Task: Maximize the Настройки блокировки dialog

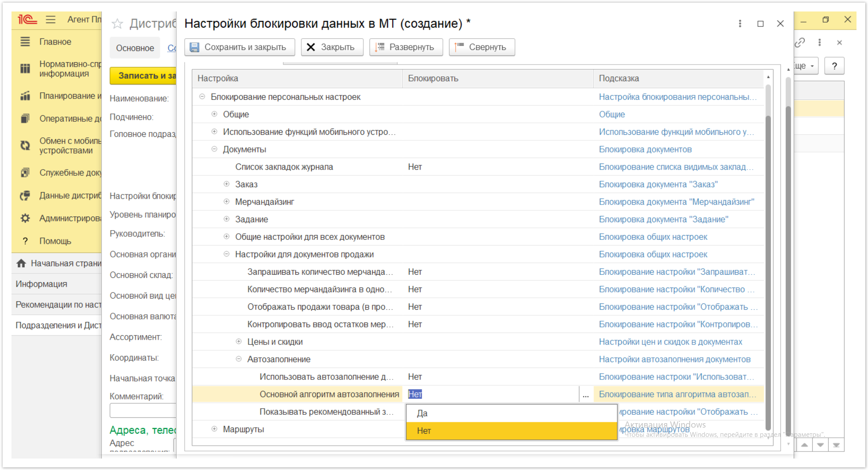Action: pos(760,23)
